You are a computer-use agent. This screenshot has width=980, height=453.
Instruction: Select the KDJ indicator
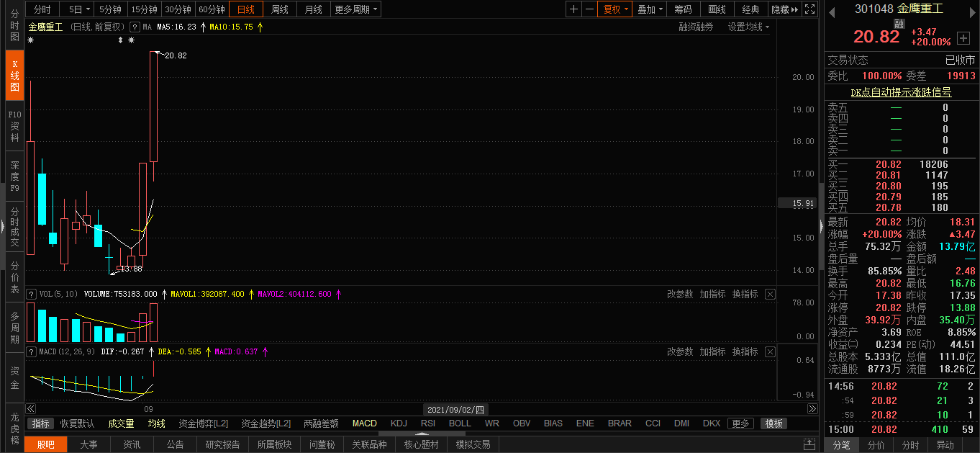(x=398, y=423)
